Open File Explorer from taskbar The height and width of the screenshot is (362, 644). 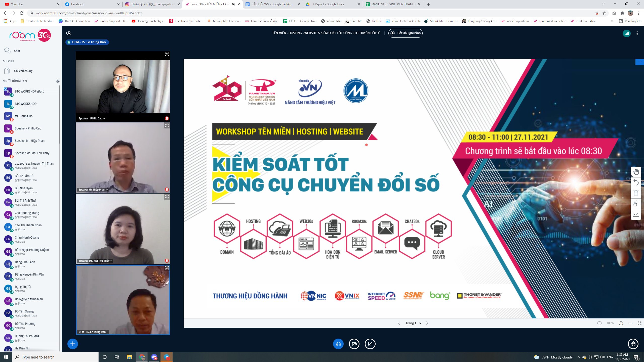pyautogui.click(x=129, y=357)
